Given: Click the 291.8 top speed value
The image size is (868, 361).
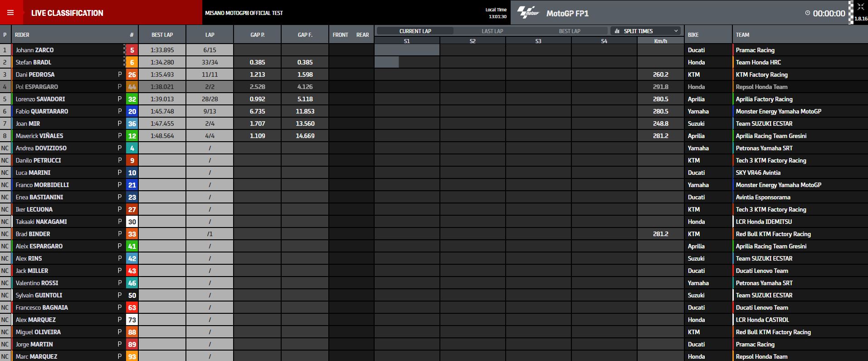Looking at the screenshot, I should tap(660, 87).
